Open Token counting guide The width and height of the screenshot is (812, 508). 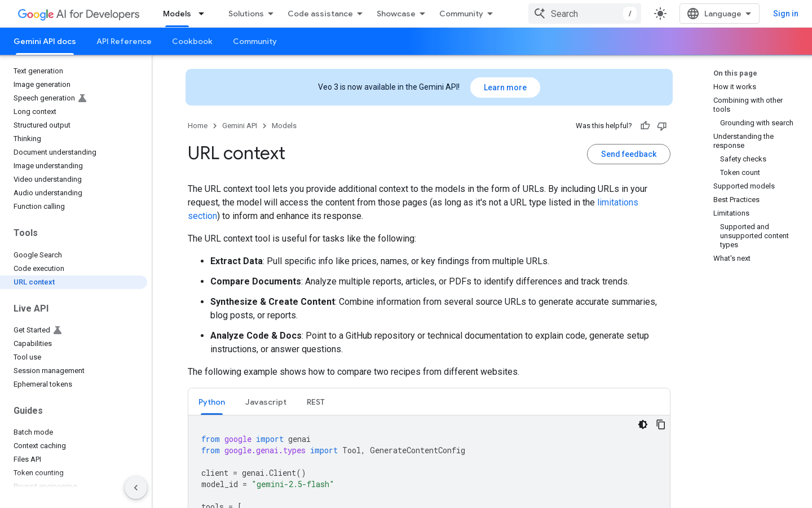pyautogui.click(x=38, y=473)
